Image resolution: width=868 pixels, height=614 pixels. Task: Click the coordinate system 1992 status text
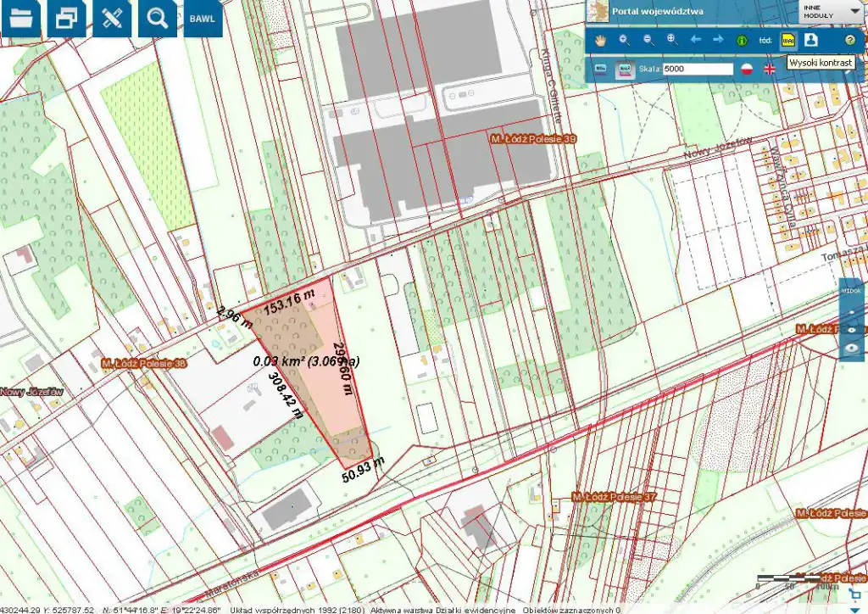[297, 610]
